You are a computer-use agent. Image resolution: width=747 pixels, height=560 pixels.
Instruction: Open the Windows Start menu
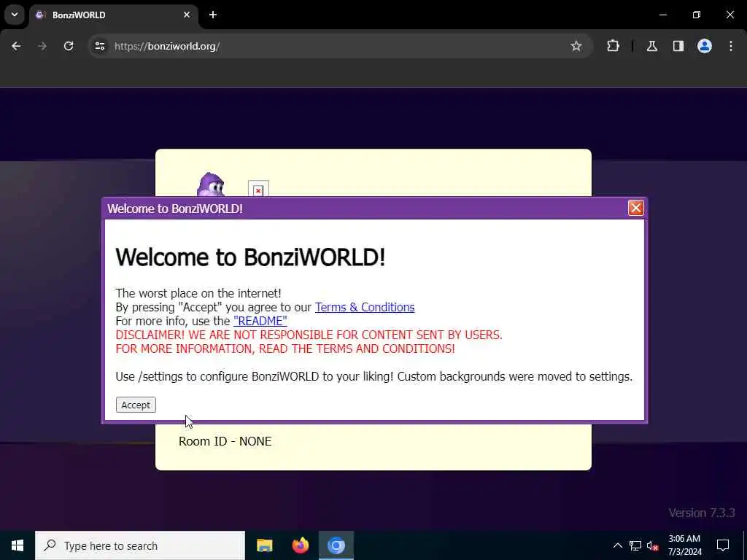coord(18,545)
